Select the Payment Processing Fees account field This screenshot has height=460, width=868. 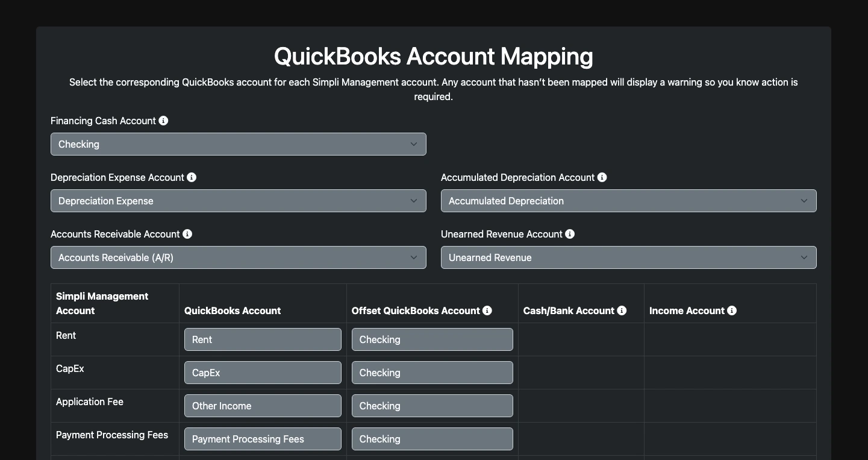click(x=262, y=439)
